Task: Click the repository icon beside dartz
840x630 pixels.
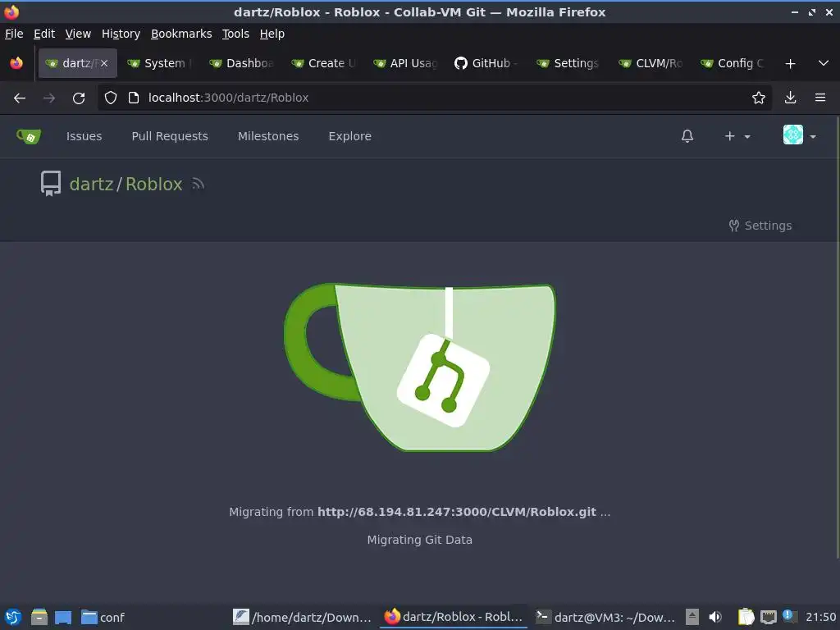Action: click(51, 184)
